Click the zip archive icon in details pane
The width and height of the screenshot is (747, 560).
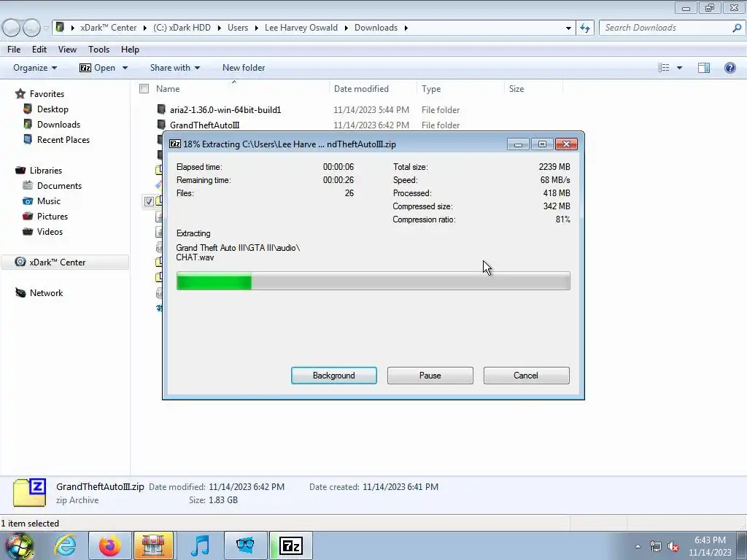pos(29,493)
